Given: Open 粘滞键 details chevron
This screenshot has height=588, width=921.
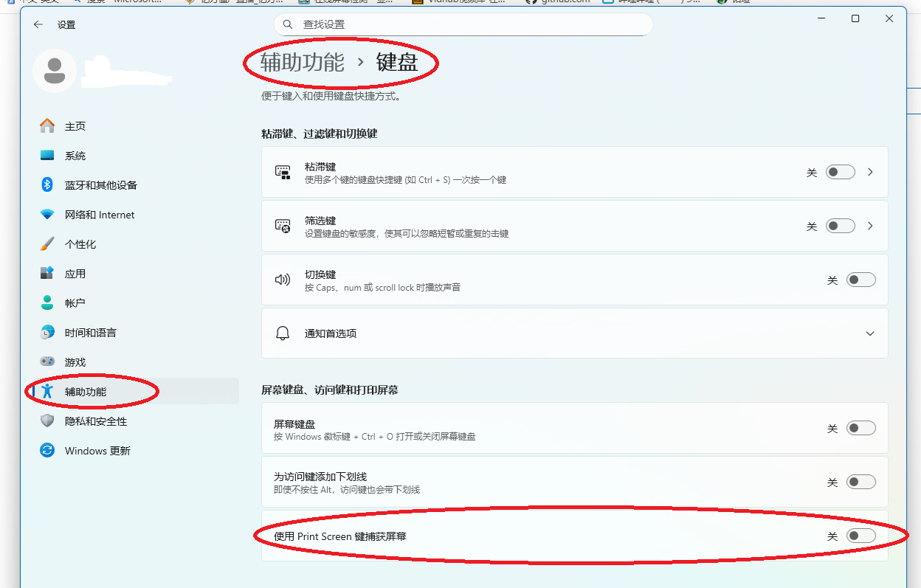Looking at the screenshot, I should click(x=871, y=172).
